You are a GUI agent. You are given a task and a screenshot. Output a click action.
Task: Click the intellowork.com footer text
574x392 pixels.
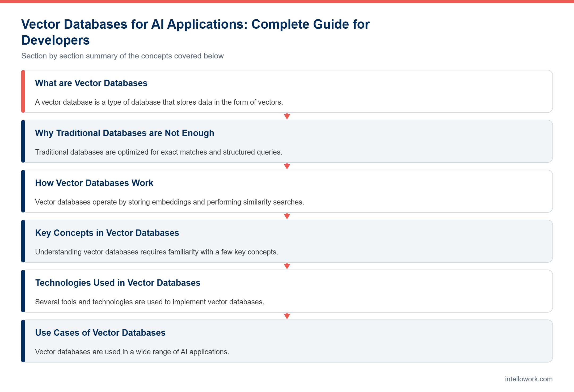[529, 379]
